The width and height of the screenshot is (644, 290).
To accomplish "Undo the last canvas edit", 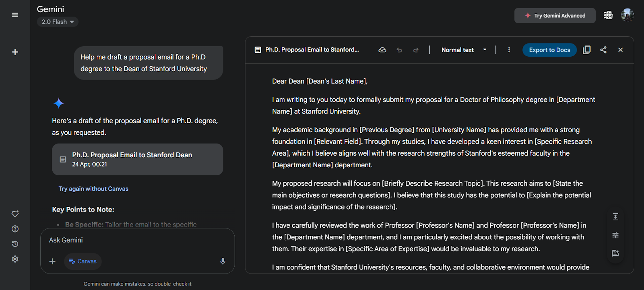I will pyautogui.click(x=399, y=50).
